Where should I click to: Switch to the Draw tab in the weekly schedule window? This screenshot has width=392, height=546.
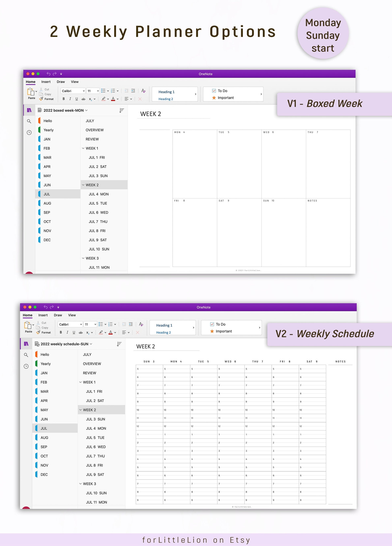58,315
